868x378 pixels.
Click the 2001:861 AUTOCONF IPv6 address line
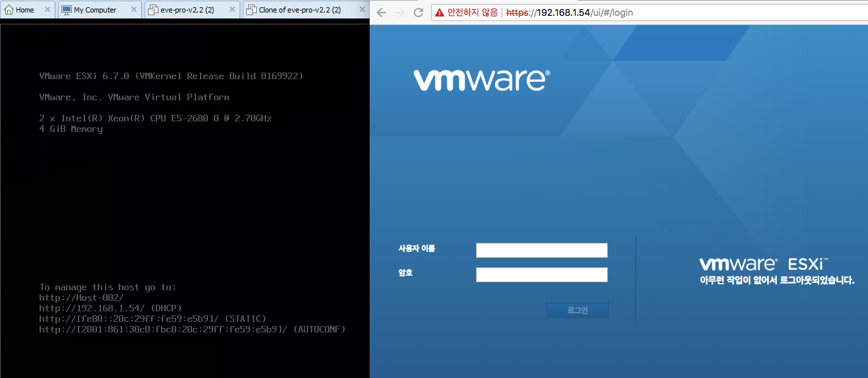pos(193,329)
